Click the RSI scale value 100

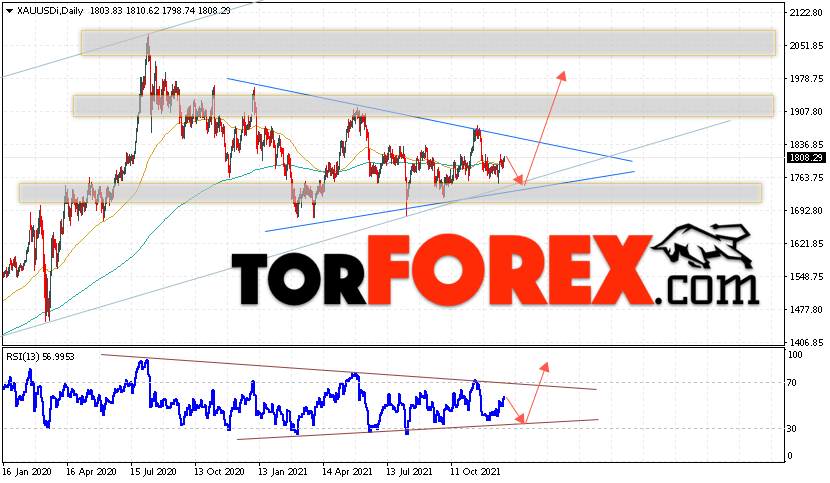[795, 355]
